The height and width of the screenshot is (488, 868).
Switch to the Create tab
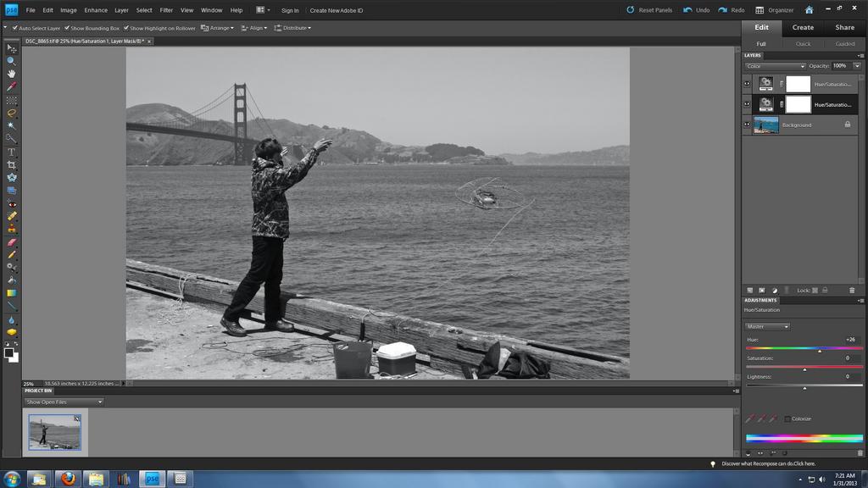click(x=803, y=27)
